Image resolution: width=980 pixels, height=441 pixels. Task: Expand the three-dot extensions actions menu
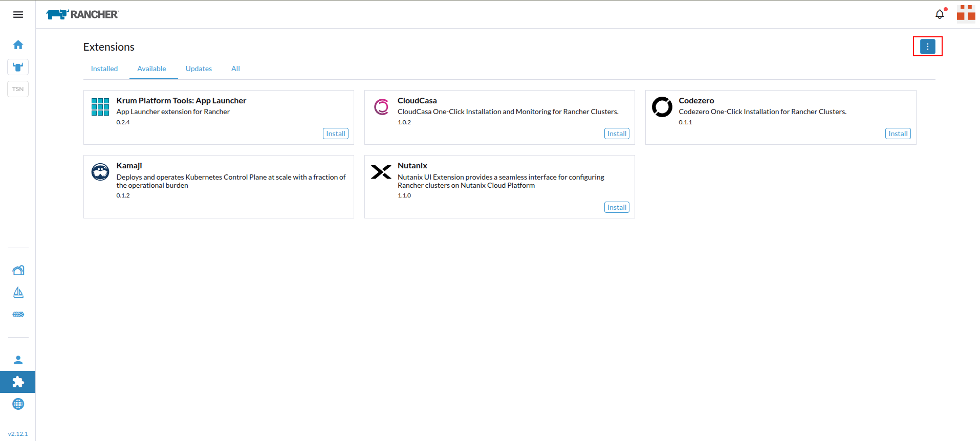click(x=927, y=47)
